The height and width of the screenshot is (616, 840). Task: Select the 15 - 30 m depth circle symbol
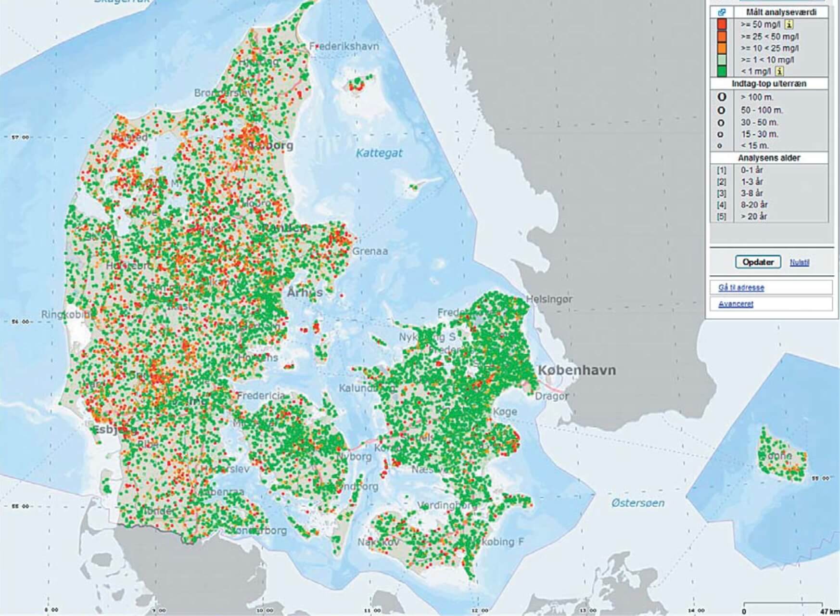click(x=720, y=135)
